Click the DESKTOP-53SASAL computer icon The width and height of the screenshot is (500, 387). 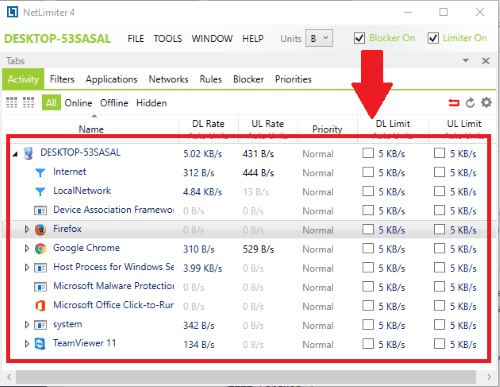29,153
